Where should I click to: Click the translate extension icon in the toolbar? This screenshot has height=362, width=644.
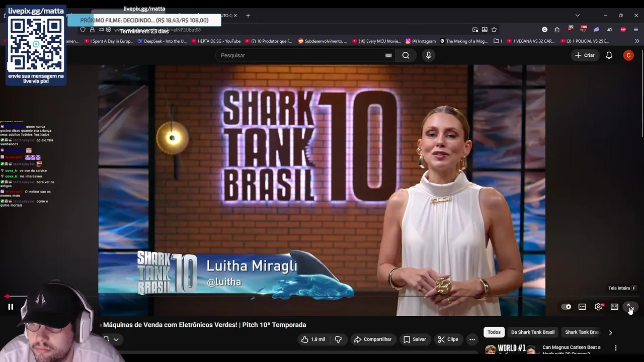[609, 30]
